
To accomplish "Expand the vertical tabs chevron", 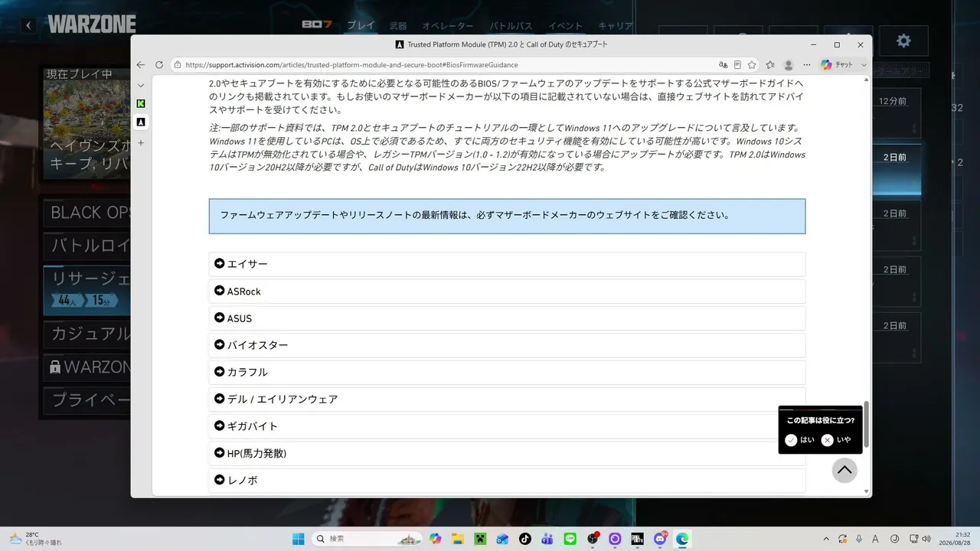I will pyautogui.click(x=141, y=85).
